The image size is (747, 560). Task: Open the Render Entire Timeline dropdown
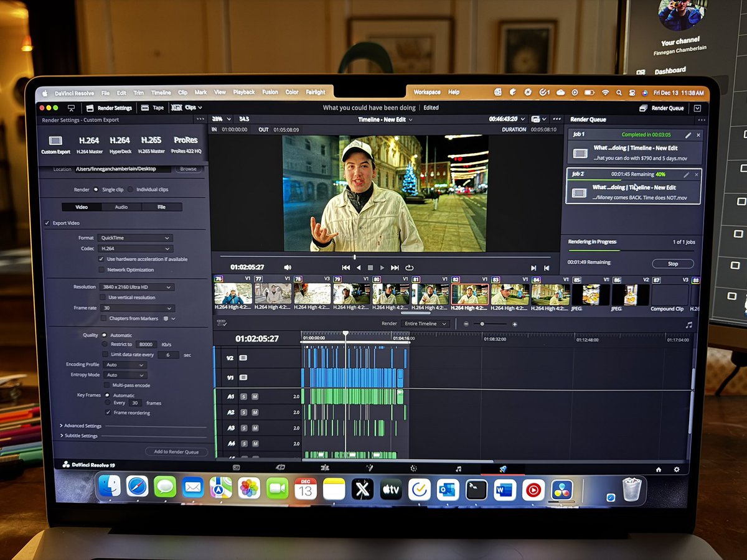tap(426, 324)
